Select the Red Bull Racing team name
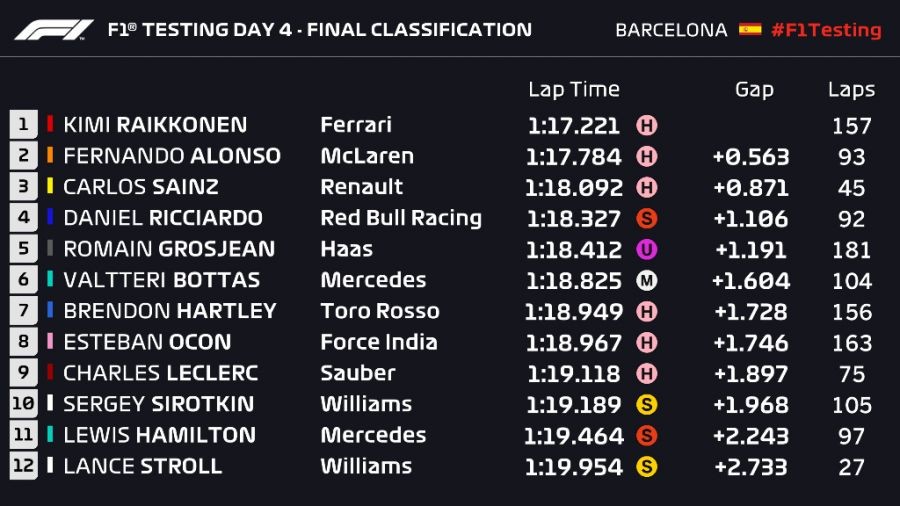This screenshot has width=900, height=506. (x=401, y=218)
